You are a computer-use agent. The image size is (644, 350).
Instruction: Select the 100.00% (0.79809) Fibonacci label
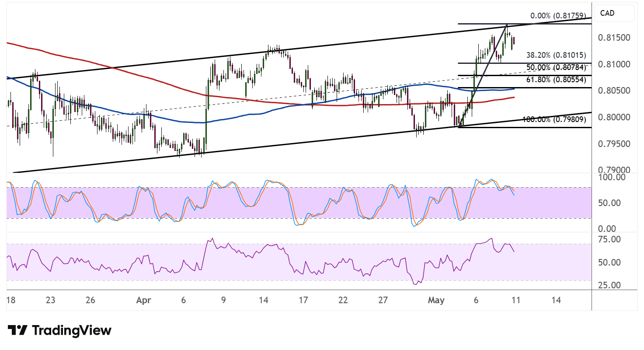[554, 119]
